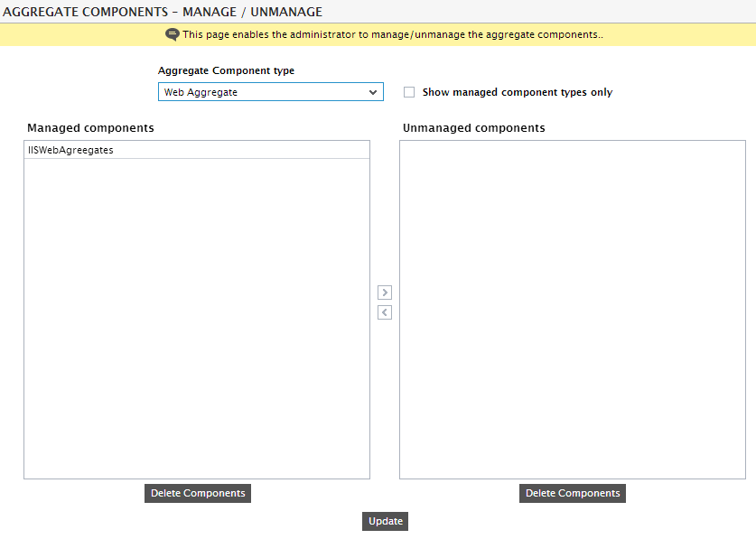Delete components under Unmanaged components list
The image size is (756, 539).
coord(573,493)
